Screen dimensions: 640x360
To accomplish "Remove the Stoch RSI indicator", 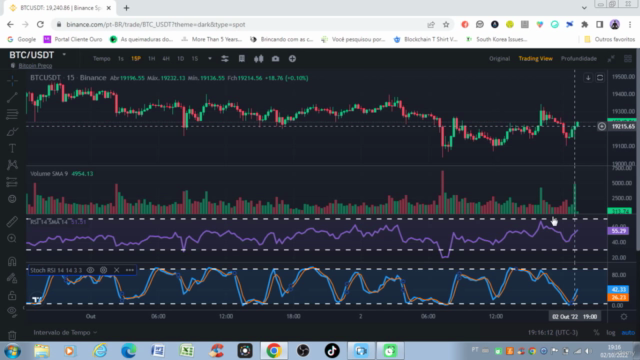I will (x=116, y=270).
